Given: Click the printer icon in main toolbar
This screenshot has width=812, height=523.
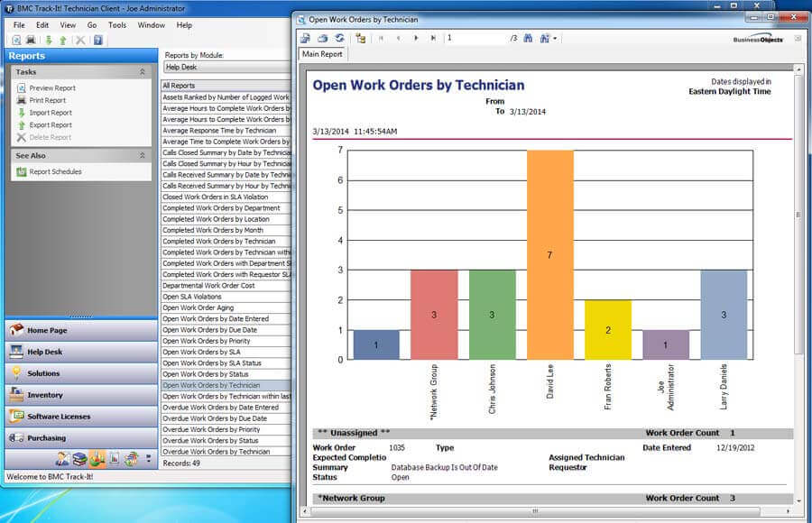Looking at the screenshot, I should click(31, 40).
